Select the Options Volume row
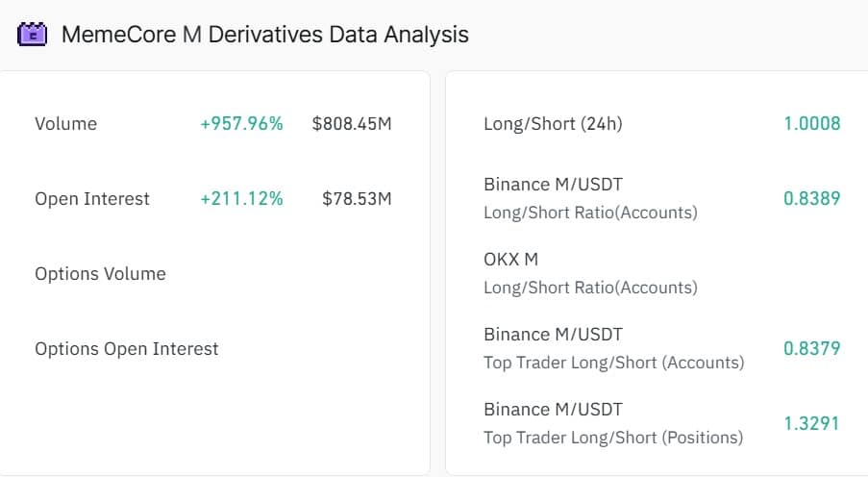 click(100, 273)
